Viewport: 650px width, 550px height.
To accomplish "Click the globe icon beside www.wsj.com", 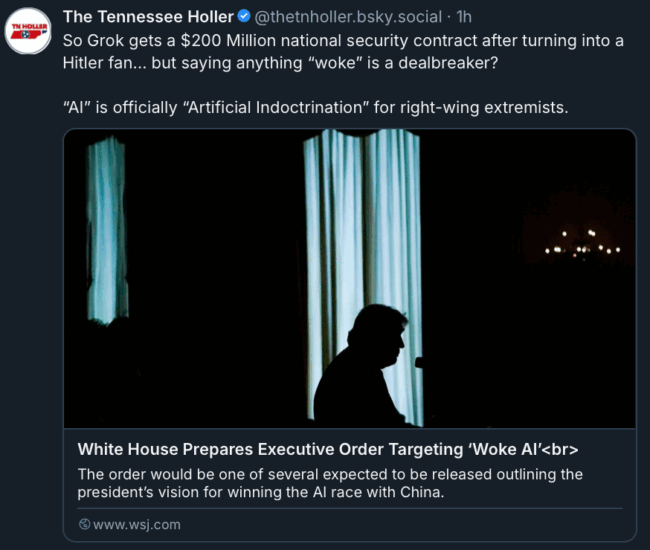I will coord(84,524).
